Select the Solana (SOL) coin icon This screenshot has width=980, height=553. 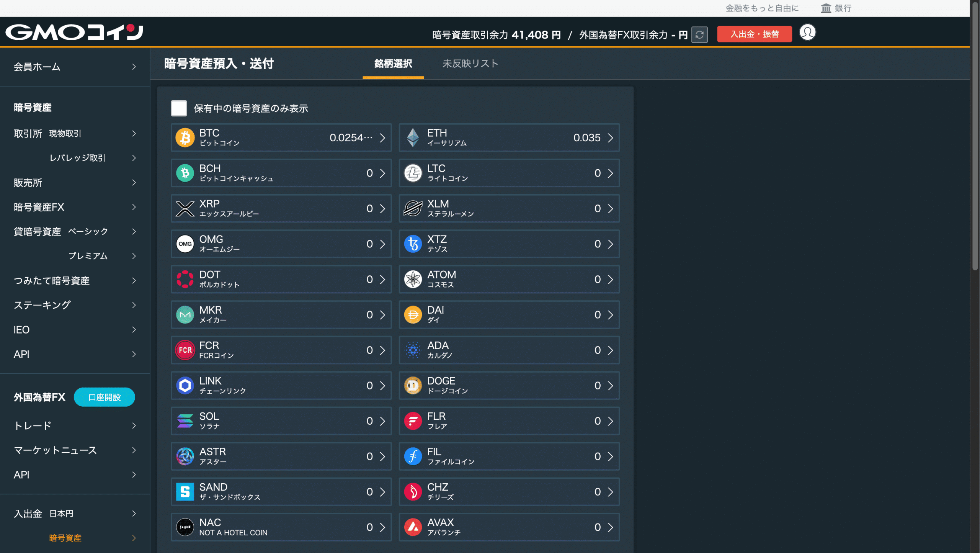[185, 420]
